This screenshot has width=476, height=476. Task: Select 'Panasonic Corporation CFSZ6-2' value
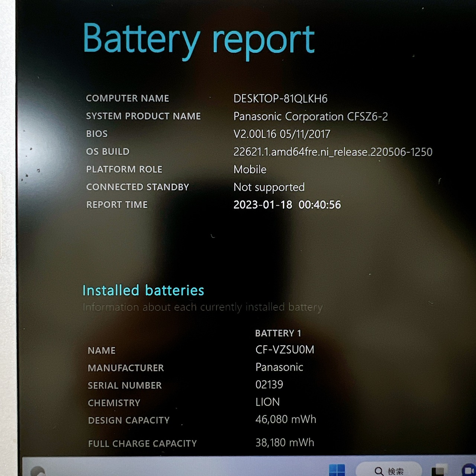click(311, 116)
